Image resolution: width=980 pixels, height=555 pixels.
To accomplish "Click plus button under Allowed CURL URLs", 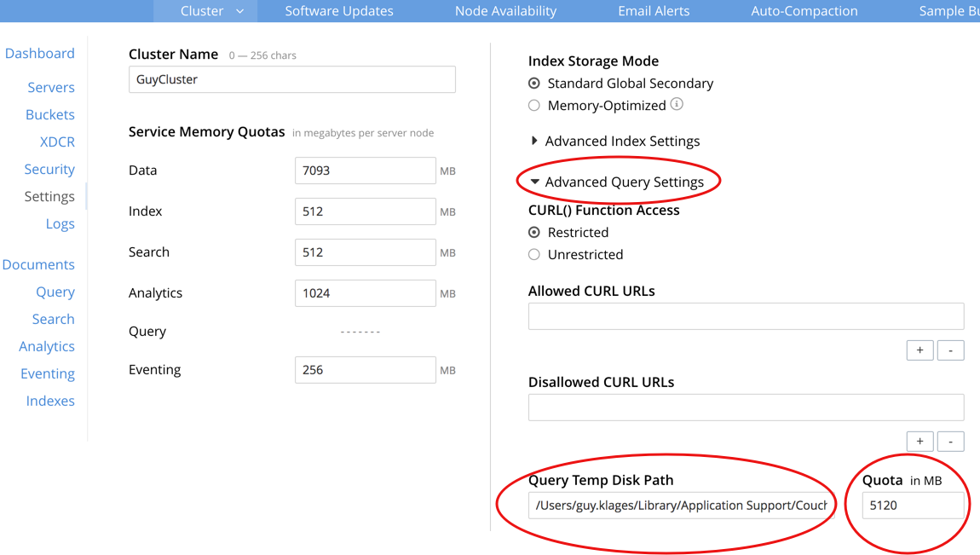I will [x=919, y=350].
